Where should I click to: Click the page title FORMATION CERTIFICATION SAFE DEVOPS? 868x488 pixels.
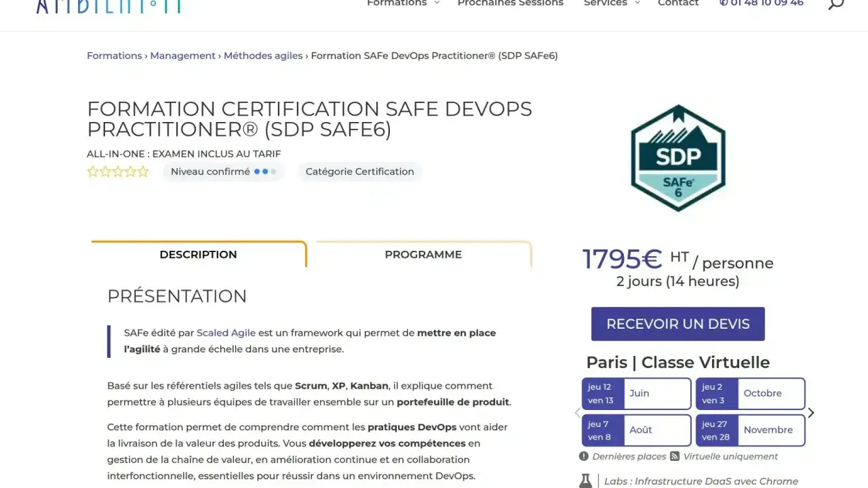tap(309, 119)
